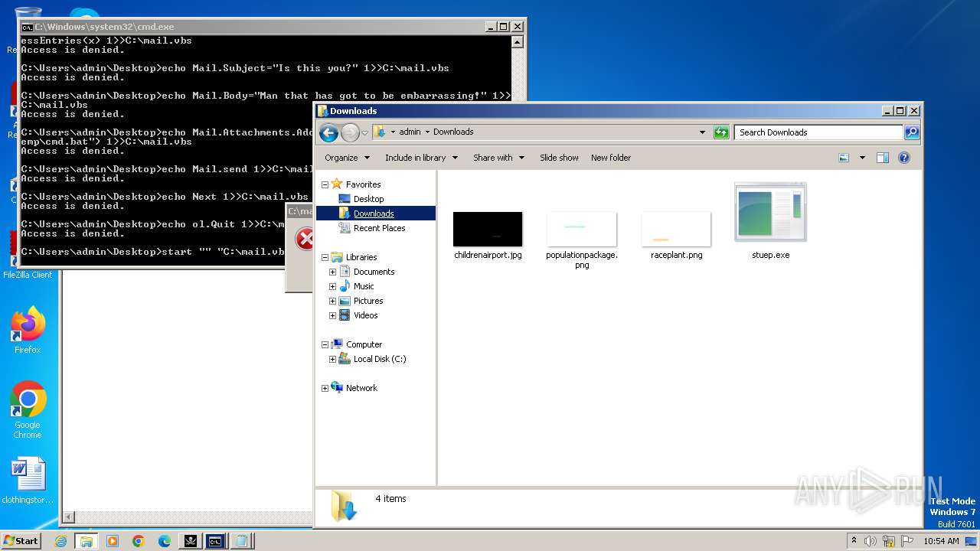The width and height of the screenshot is (980, 551).
Task: Click admin in address breadcrumb
Action: point(410,132)
